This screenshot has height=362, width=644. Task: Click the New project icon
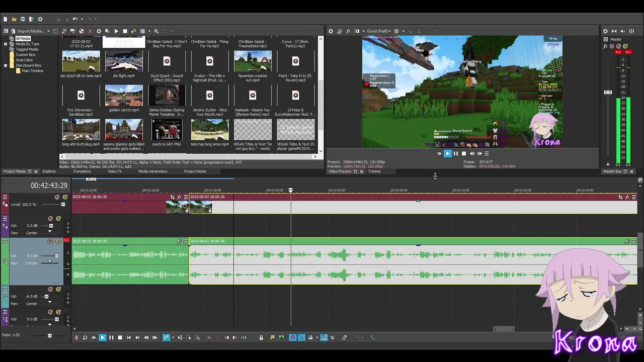point(6,19)
